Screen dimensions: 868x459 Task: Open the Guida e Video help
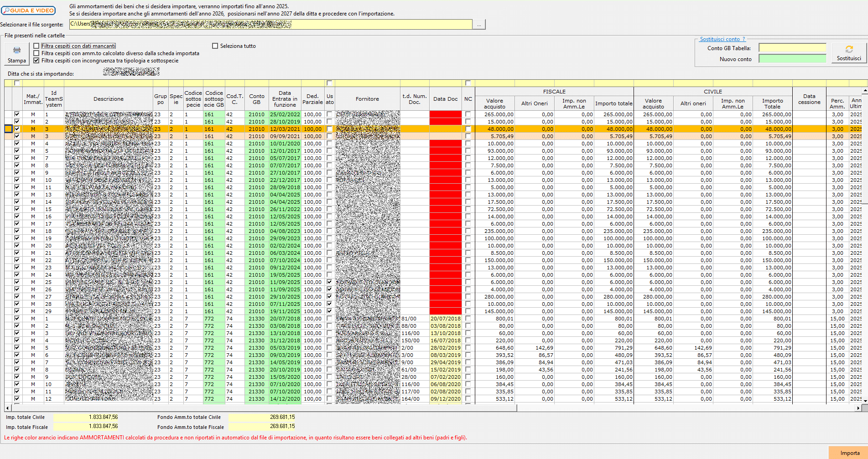[x=28, y=10]
